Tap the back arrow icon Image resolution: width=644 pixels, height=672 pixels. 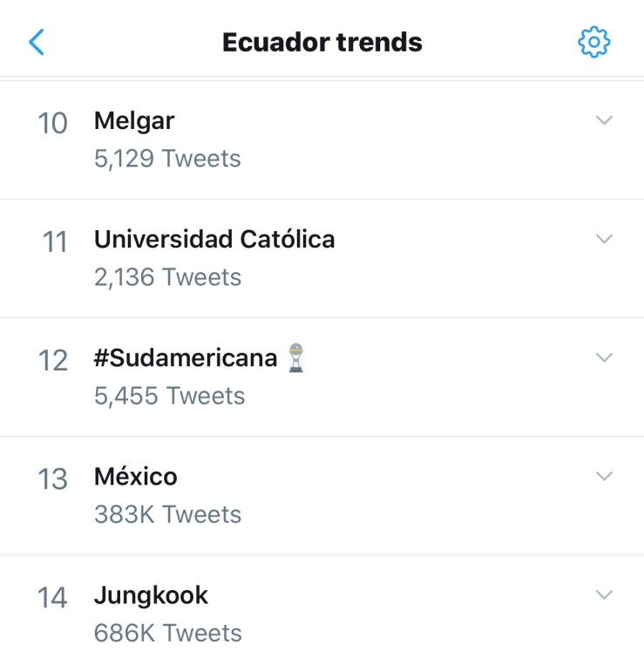coord(37,41)
